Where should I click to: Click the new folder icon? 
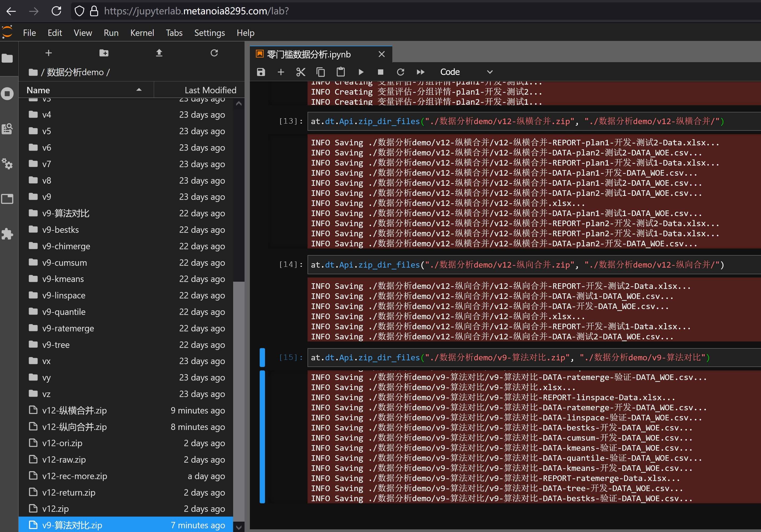[104, 53]
